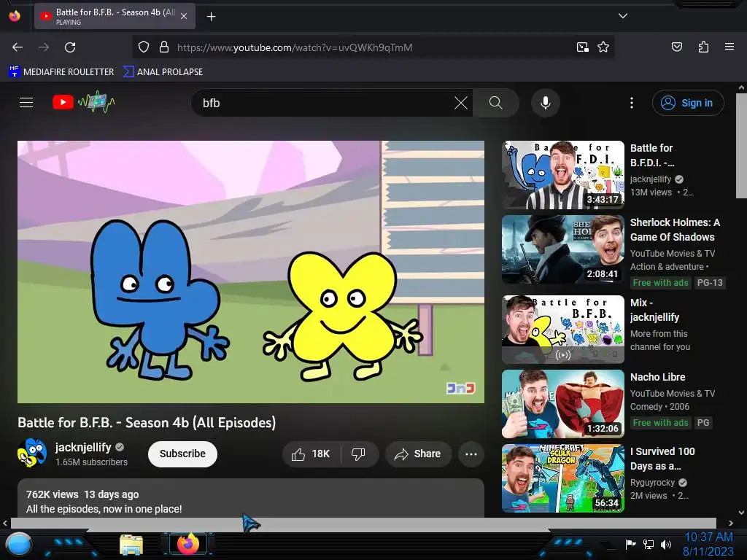Click the clock showing 10:37 AM
The image size is (747, 560).
click(x=708, y=544)
